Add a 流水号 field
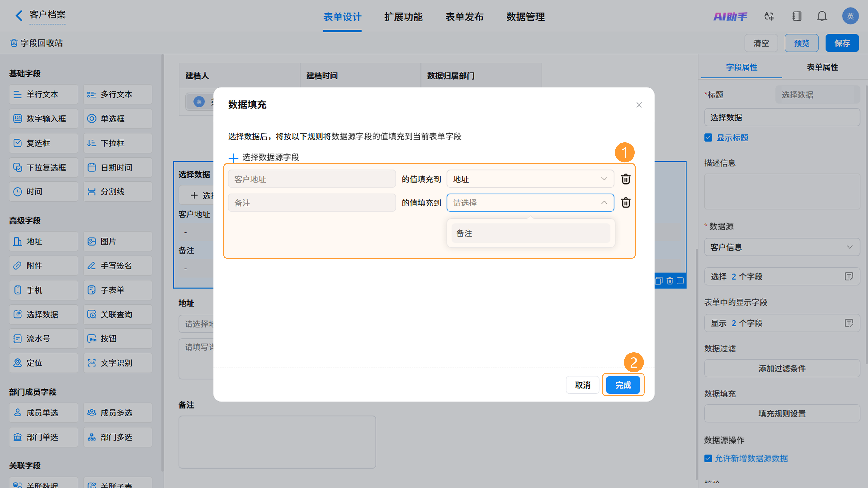The height and width of the screenshot is (488, 868). (43, 339)
